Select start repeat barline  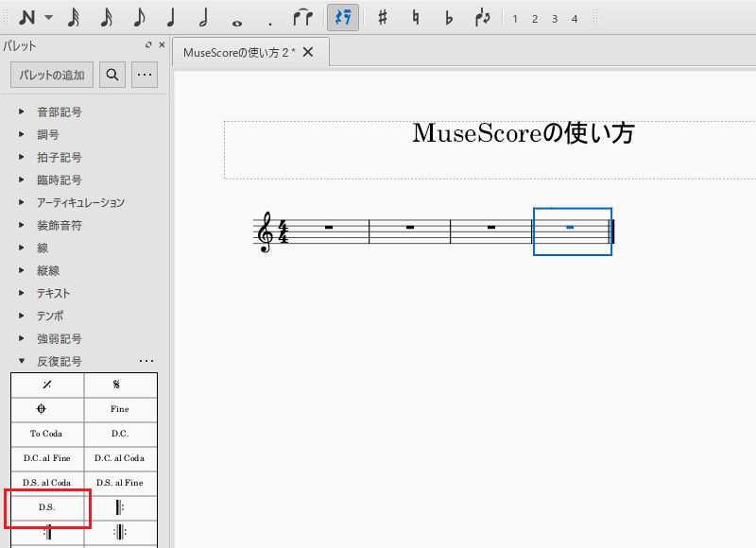[121, 507]
